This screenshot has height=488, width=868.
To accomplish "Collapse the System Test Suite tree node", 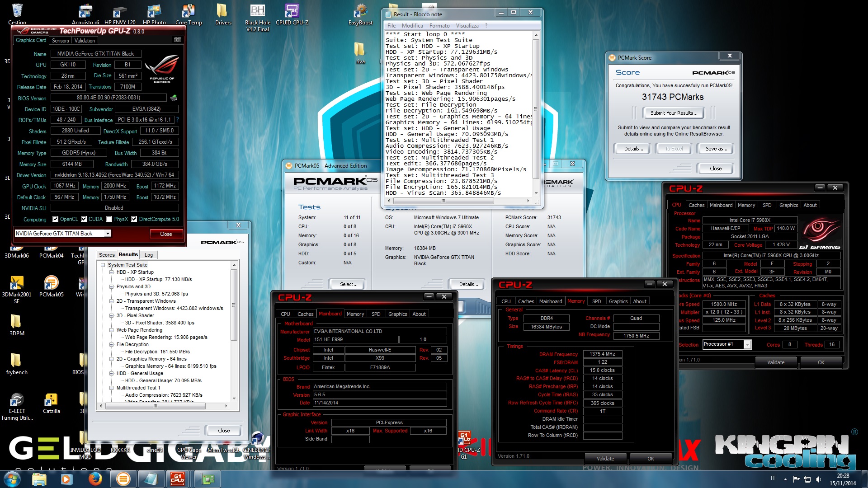I will point(103,265).
